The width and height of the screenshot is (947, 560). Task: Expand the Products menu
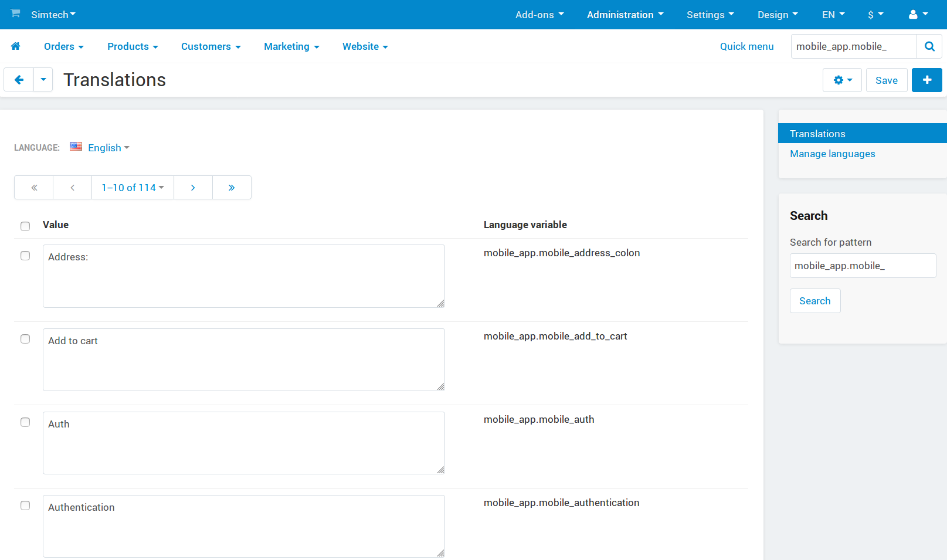(x=133, y=46)
